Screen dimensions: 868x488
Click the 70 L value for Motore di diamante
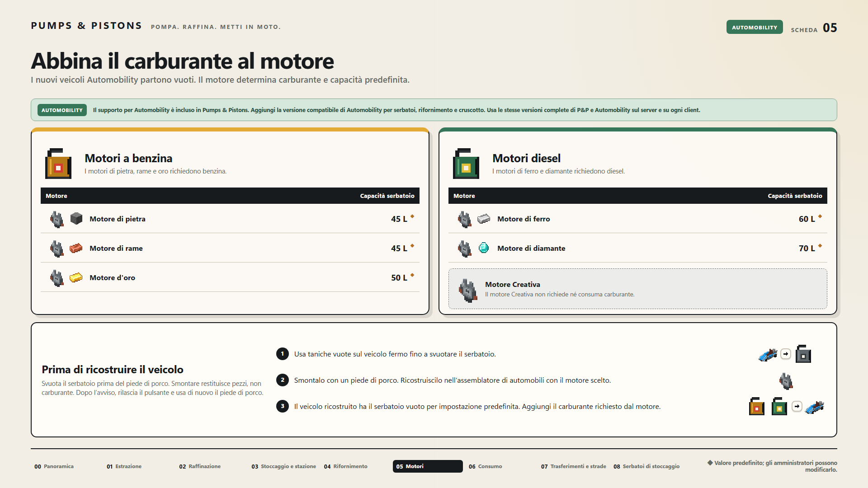(807, 248)
